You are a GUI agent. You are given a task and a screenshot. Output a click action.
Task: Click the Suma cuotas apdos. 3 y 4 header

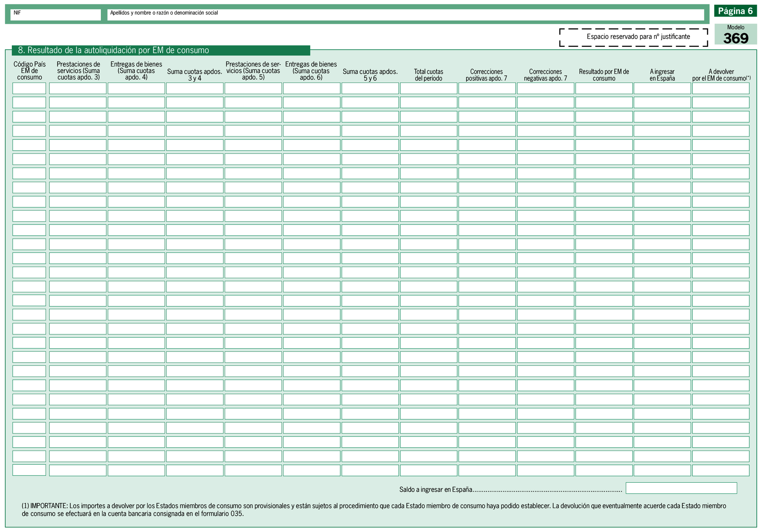tap(195, 75)
